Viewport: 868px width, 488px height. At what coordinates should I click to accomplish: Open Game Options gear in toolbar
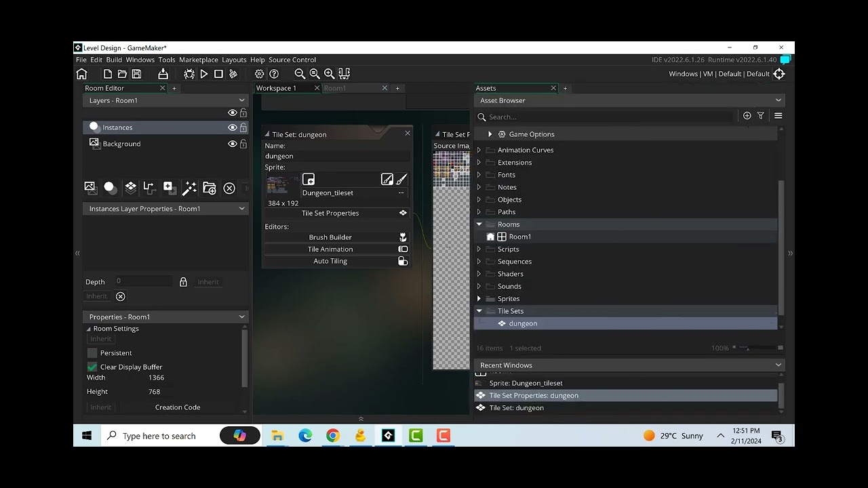259,74
